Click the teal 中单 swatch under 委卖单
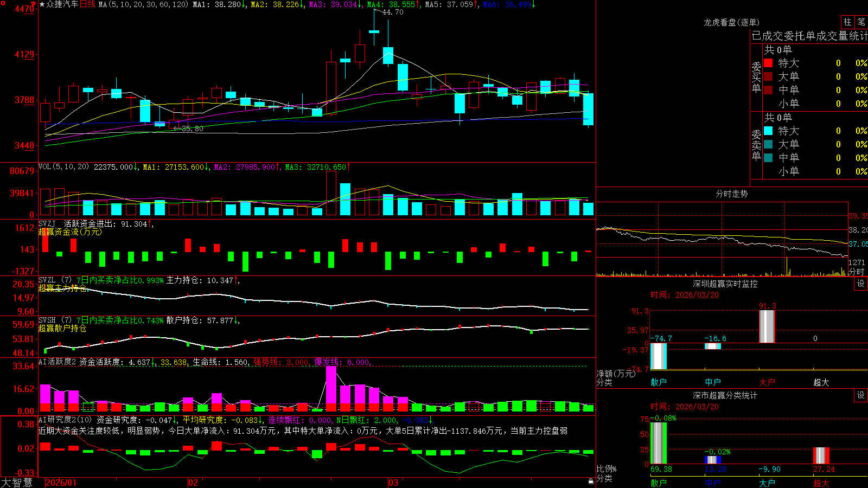This screenshot has width=868, height=488. point(768,158)
